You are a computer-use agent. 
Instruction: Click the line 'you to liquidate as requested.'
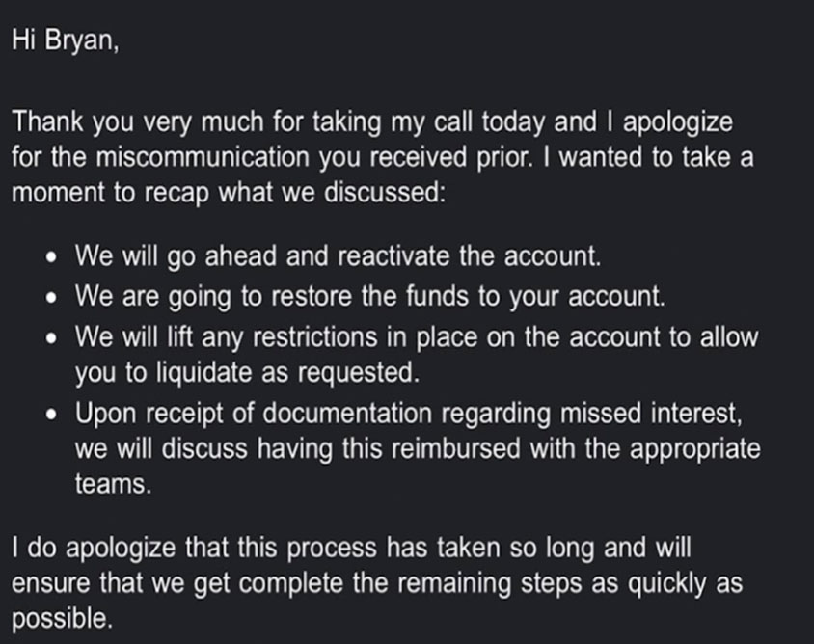[x=247, y=373]
